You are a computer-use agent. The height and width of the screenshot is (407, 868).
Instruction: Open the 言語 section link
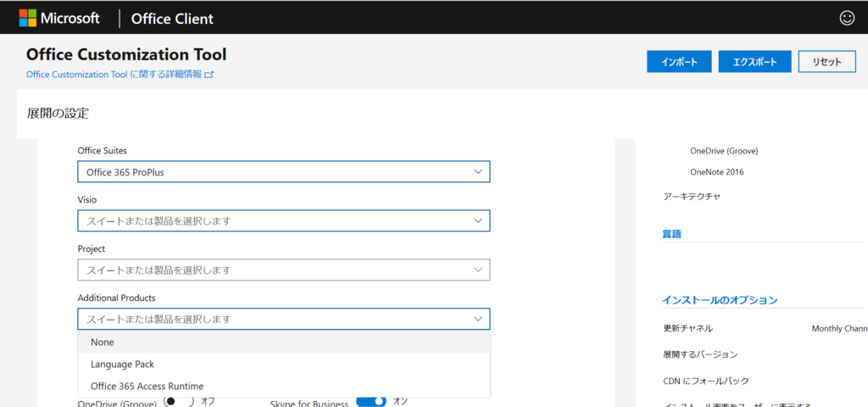coord(671,234)
